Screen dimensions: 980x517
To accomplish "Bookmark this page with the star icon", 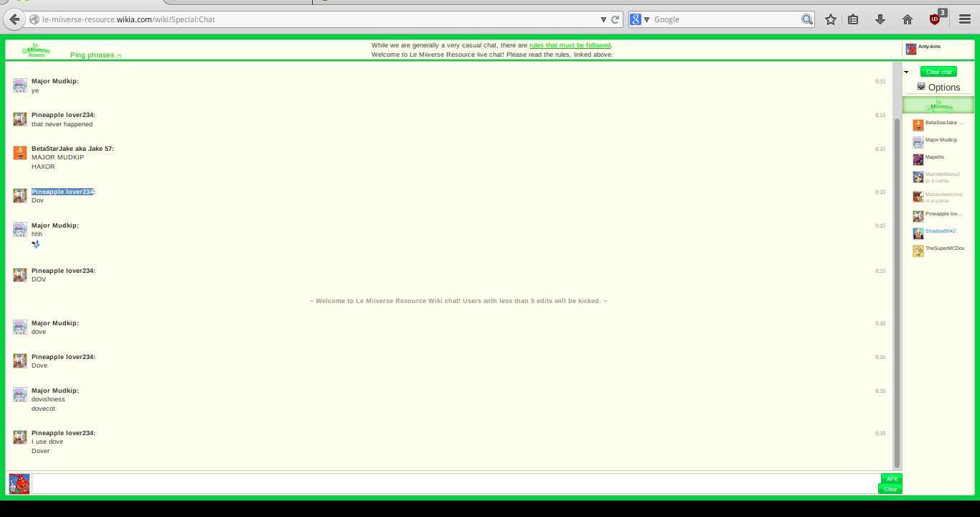I will point(831,19).
